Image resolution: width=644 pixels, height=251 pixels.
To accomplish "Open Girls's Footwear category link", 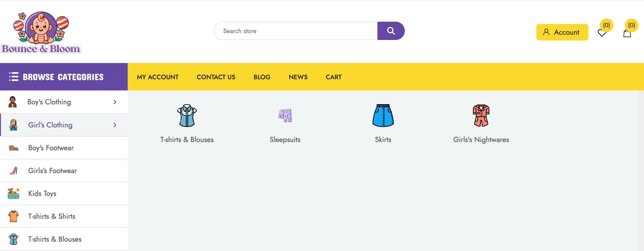I will coord(52,171).
